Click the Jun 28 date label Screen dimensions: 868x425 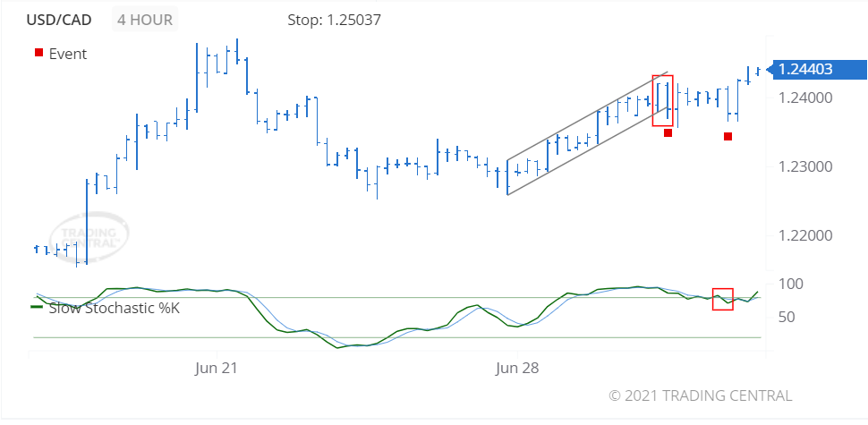click(516, 368)
